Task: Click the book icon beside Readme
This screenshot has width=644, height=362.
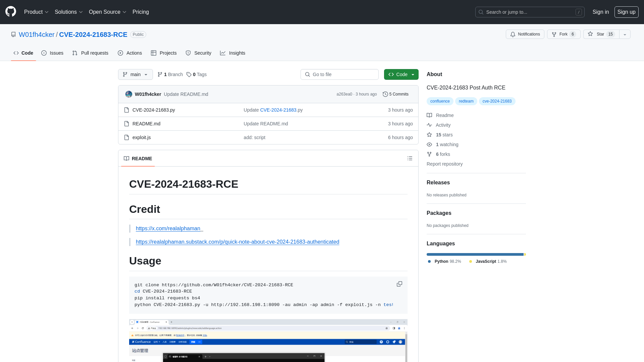Action: coord(429,115)
